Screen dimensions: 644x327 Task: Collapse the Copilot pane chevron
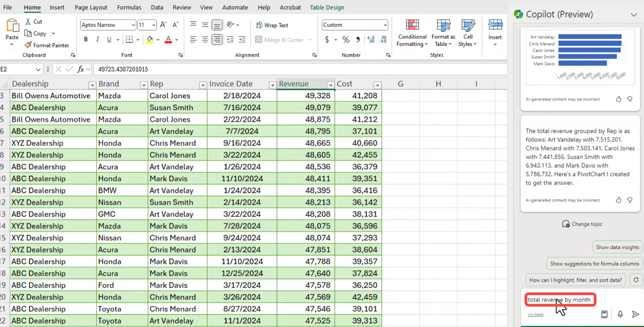coord(633,15)
